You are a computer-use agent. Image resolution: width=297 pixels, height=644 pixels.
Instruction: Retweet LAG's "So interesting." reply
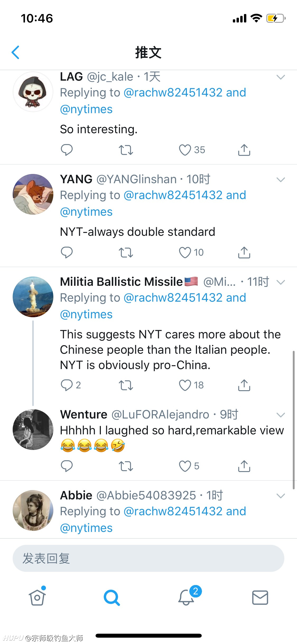[x=126, y=150]
